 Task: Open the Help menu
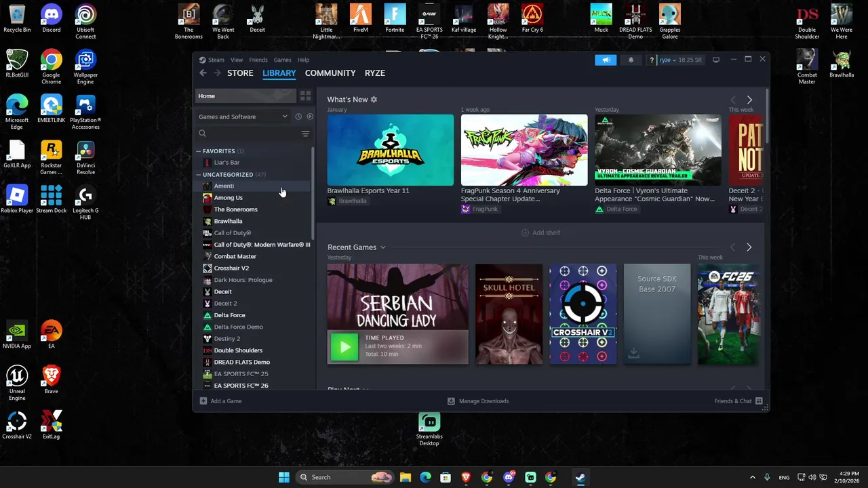click(x=303, y=60)
